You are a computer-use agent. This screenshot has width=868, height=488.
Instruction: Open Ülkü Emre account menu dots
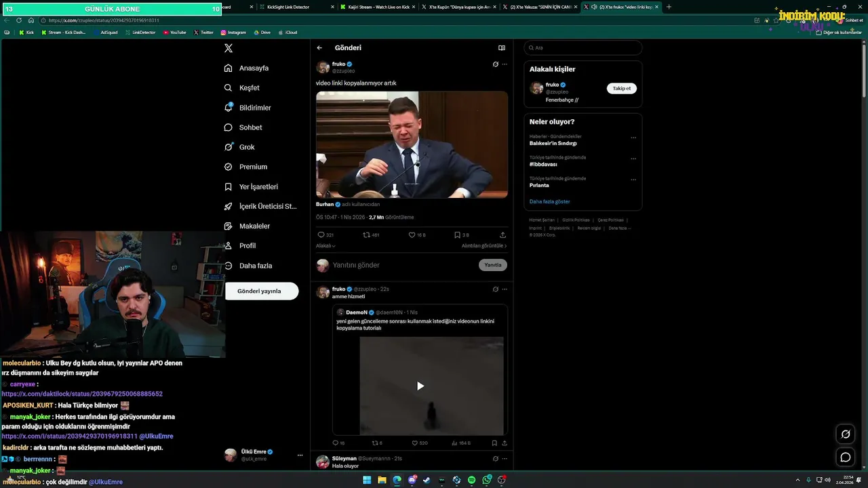click(x=300, y=455)
